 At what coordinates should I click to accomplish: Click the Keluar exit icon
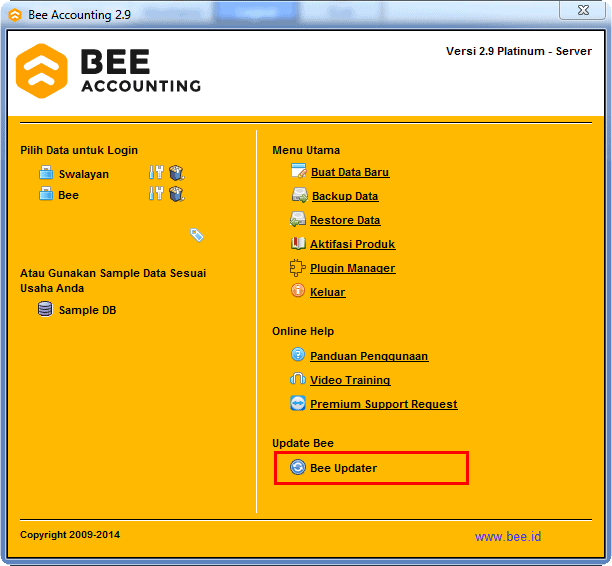point(298,290)
